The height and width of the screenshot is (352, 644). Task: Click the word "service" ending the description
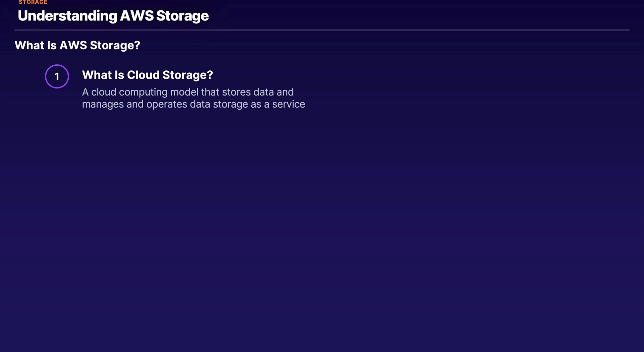pos(288,104)
